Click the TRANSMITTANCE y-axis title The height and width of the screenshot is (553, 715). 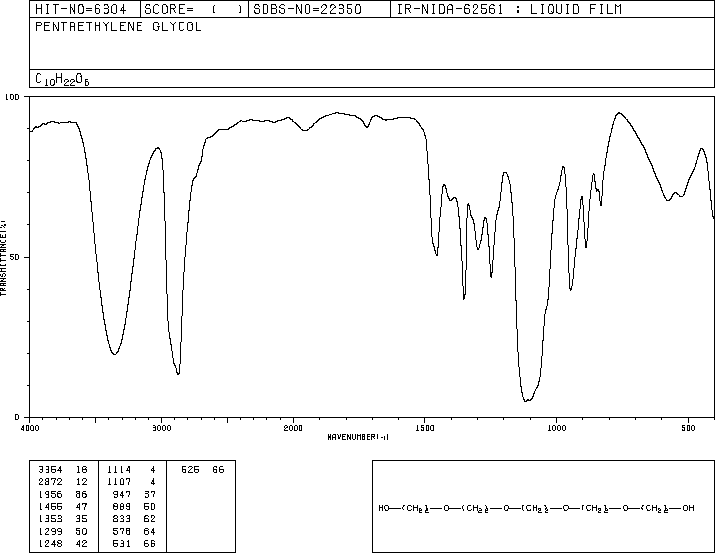tap(3, 258)
